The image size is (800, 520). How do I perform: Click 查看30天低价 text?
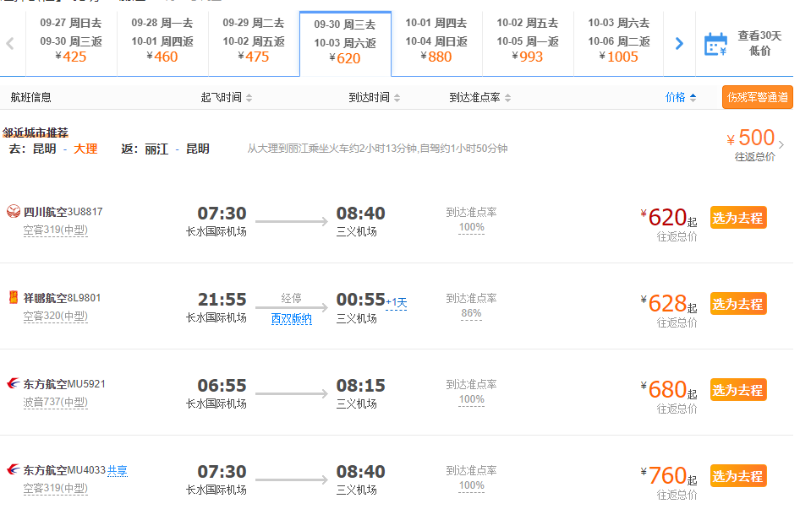point(759,43)
